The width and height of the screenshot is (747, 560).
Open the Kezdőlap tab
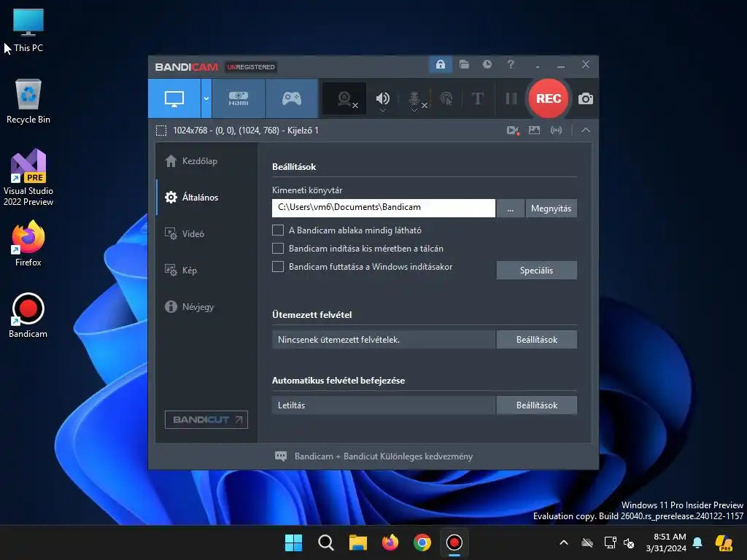(206, 161)
